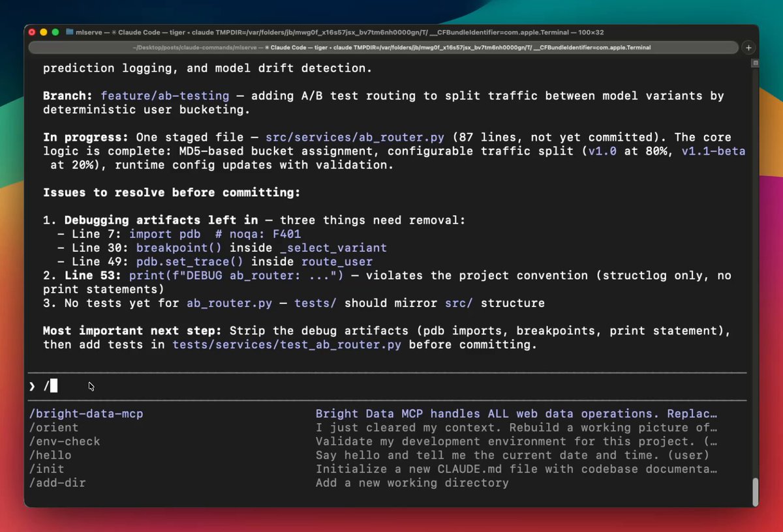The image size is (783, 532).
Task: Click the tests/services/test_ab_router.py path
Action: coord(287,345)
